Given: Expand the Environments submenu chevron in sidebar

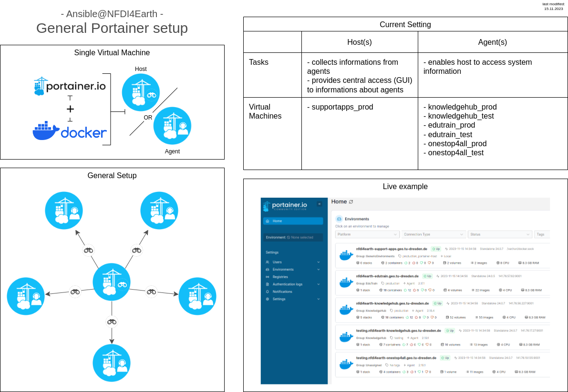Looking at the screenshot, I should click(319, 270).
